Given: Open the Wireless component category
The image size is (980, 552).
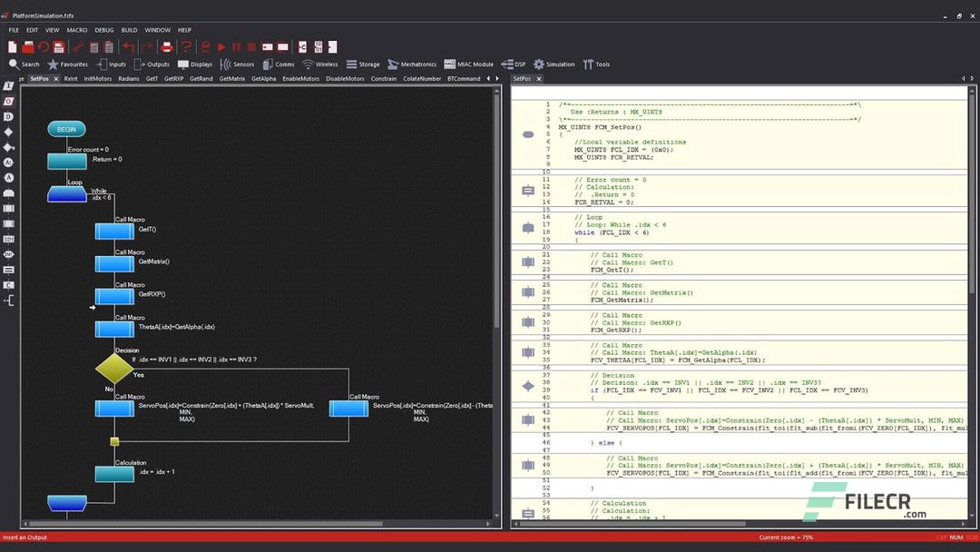Looking at the screenshot, I should click(319, 64).
